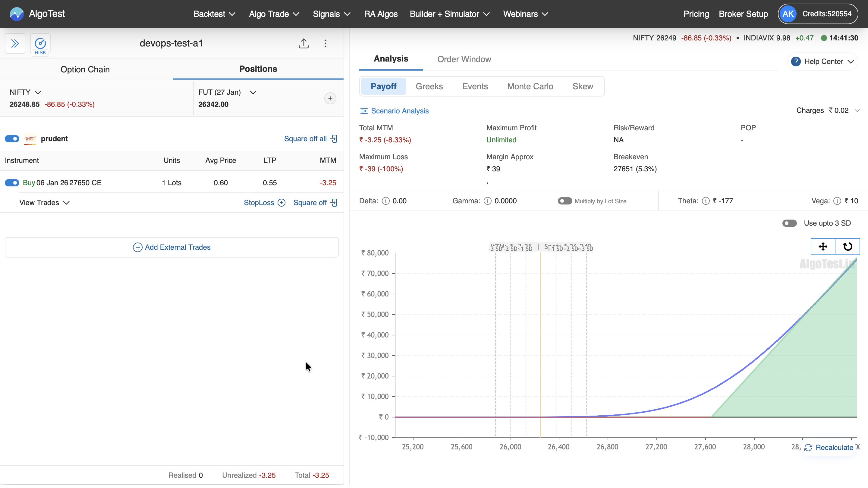868x488 pixels.
Task: Click the Recalculate button on chart
Action: click(x=829, y=448)
